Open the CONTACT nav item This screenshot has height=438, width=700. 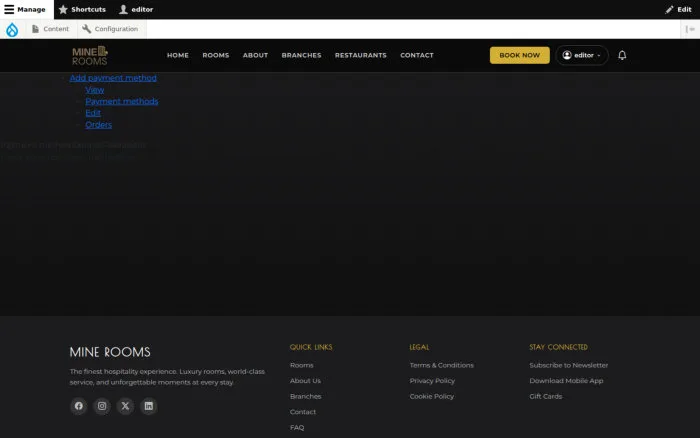(417, 55)
